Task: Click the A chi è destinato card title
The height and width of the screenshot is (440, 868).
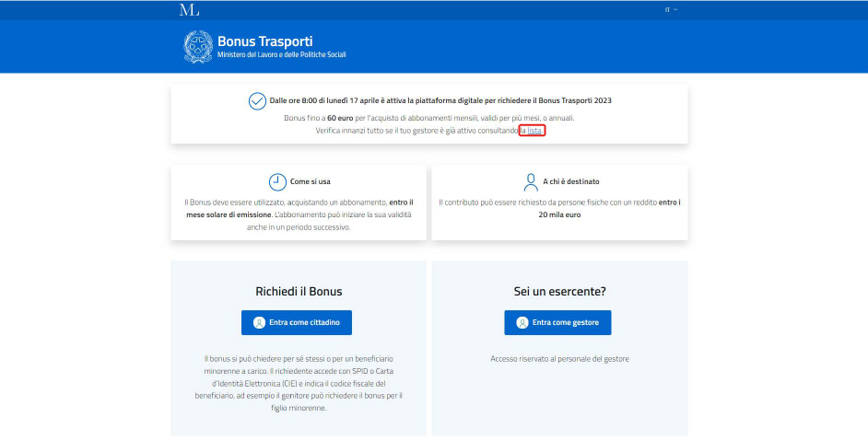Action: coord(571,182)
